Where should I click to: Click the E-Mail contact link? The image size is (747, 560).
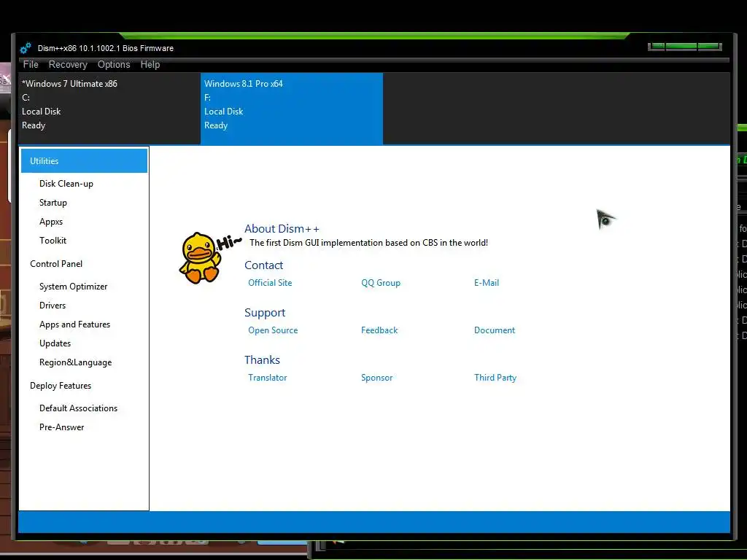pos(487,282)
